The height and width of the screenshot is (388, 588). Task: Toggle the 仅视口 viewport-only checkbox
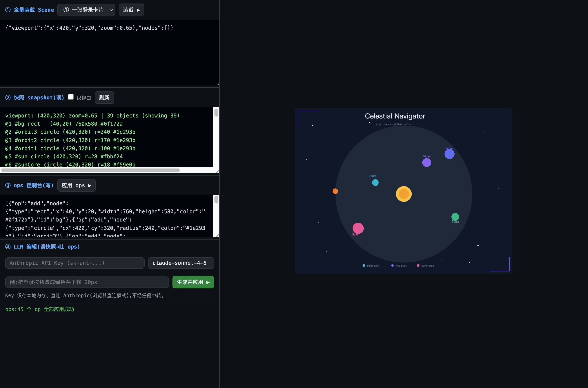pos(71,97)
